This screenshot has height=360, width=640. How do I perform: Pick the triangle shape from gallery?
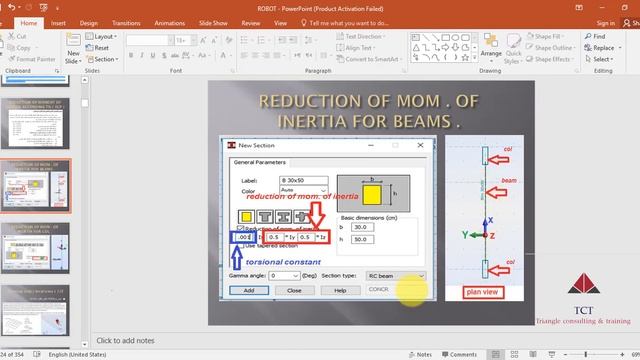416,48
